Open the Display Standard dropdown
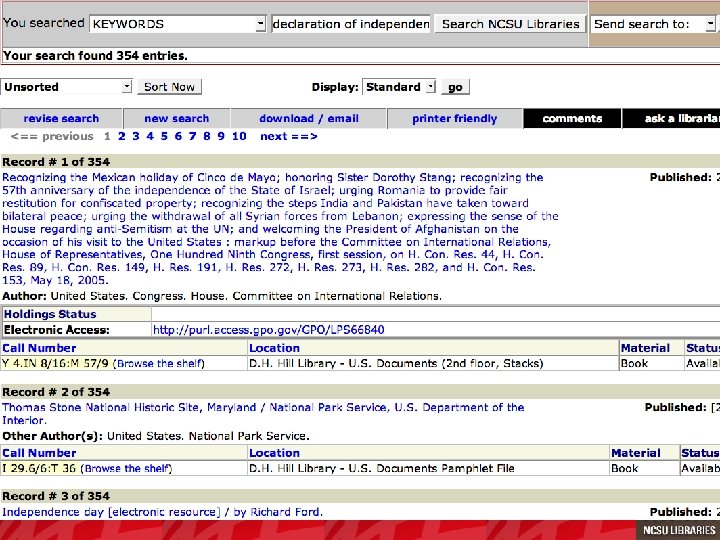This screenshot has width=720, height=540. pyautogui.click(x=399, y=87)
